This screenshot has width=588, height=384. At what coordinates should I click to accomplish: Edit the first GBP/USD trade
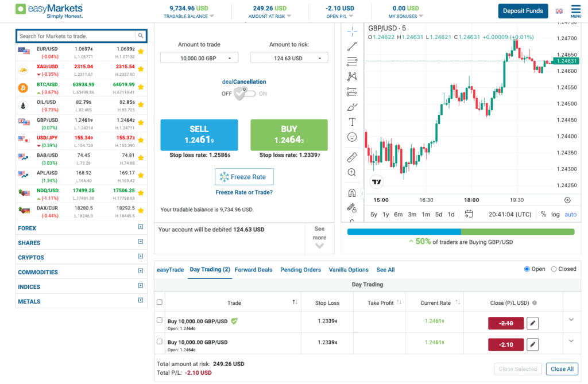pos(532,323)
